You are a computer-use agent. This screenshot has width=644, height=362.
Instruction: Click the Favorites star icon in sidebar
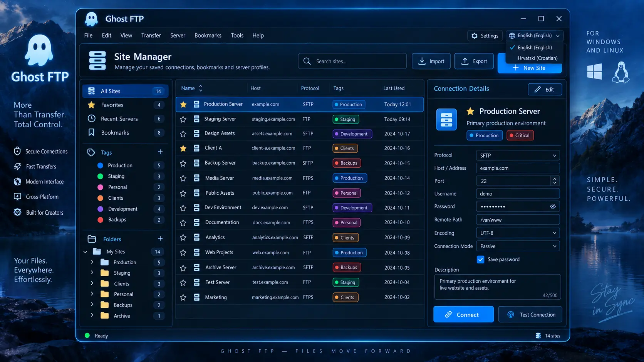pos(91,105)
